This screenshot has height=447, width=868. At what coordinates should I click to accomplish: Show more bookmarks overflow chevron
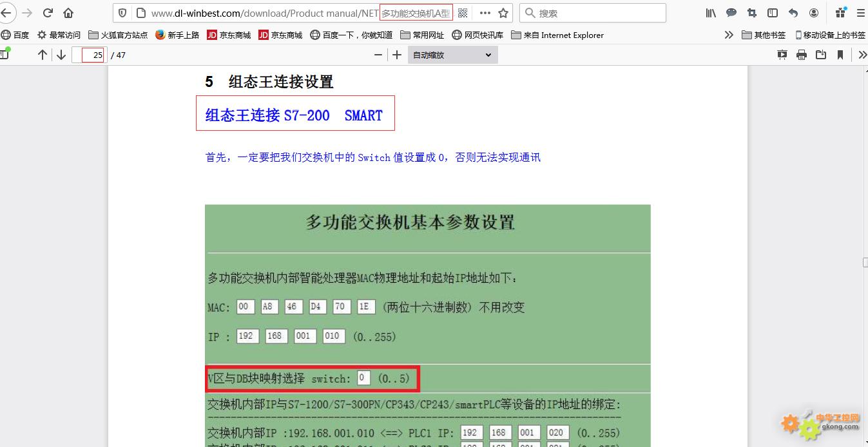tap(729, 35)
